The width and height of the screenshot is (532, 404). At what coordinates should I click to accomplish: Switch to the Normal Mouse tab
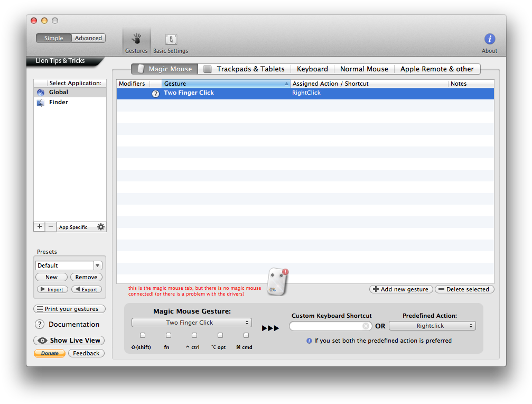pyautogui.click(x=364, y=69)
